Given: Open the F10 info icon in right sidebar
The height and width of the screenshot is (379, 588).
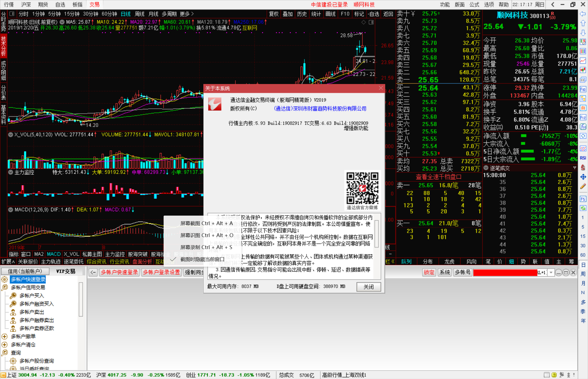Looking at the screenshot, I should pyautogui.click(x=583, y=89).
